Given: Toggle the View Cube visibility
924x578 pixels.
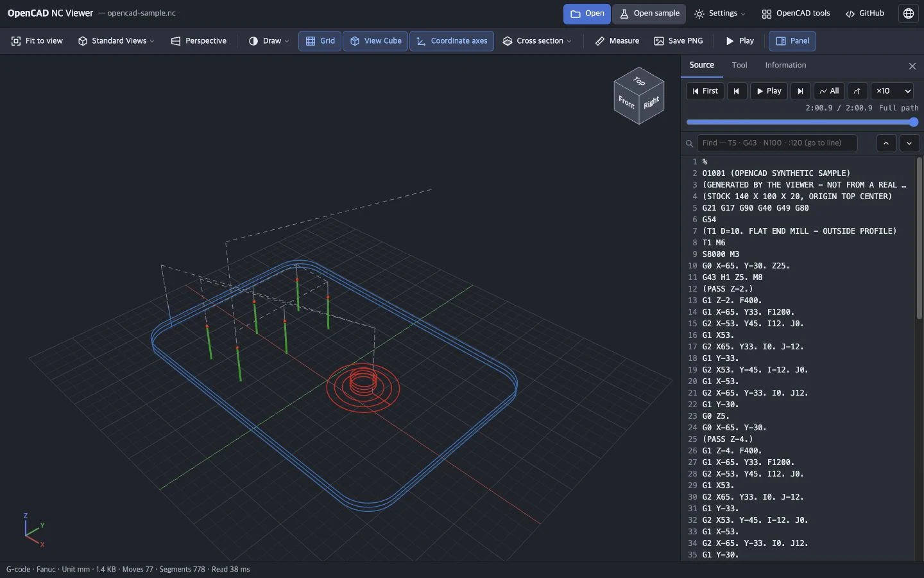Looking at the screenshot, I should pos(375,41).
